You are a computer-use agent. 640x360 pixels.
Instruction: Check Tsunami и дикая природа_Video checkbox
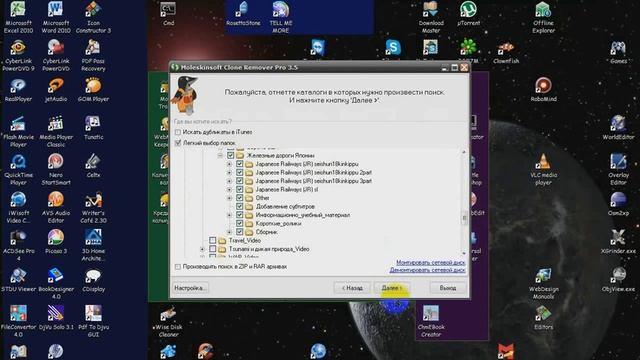click(213, 249)
